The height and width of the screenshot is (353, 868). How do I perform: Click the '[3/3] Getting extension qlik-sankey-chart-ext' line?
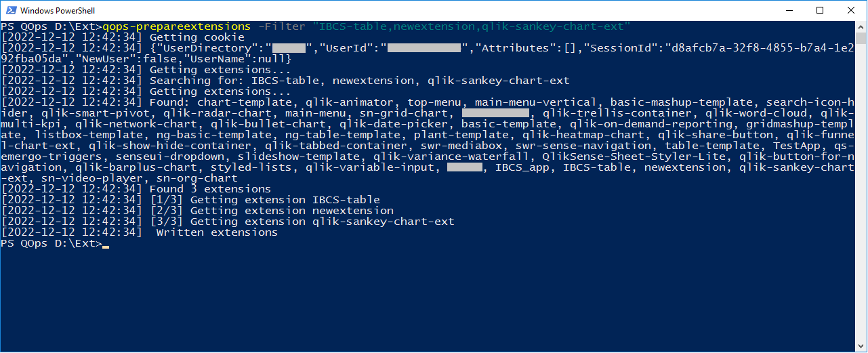point(228,222)
